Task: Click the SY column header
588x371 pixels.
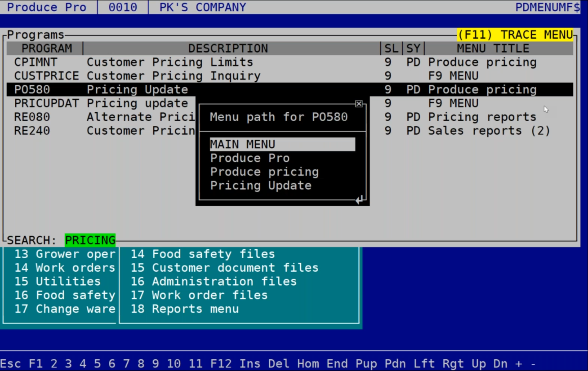Action: click(413, 49)
